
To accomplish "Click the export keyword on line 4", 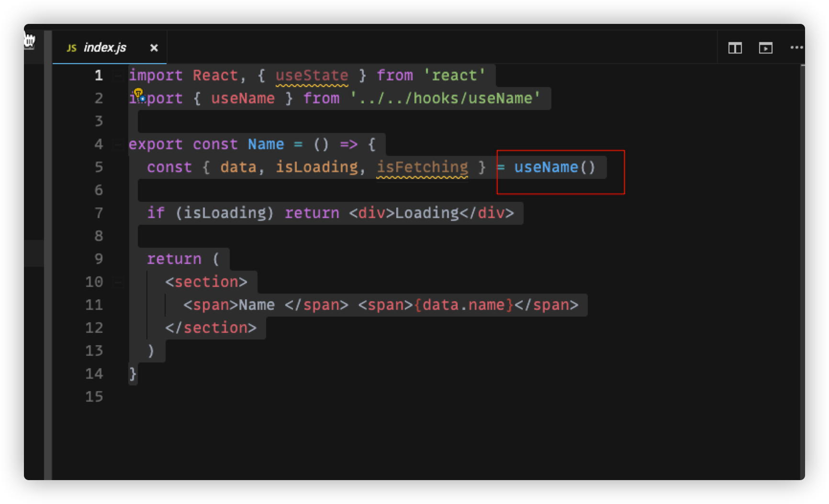I will (156, 144).
